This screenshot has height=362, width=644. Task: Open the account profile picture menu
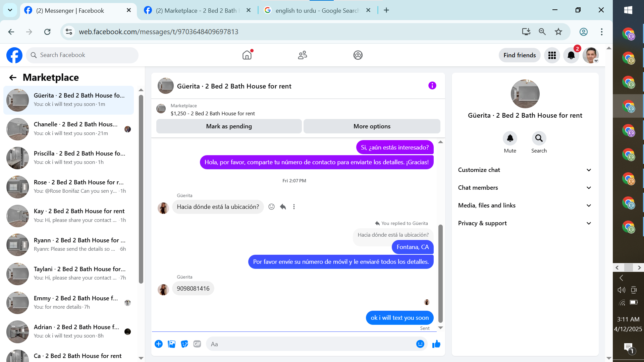tap(591, 55)
